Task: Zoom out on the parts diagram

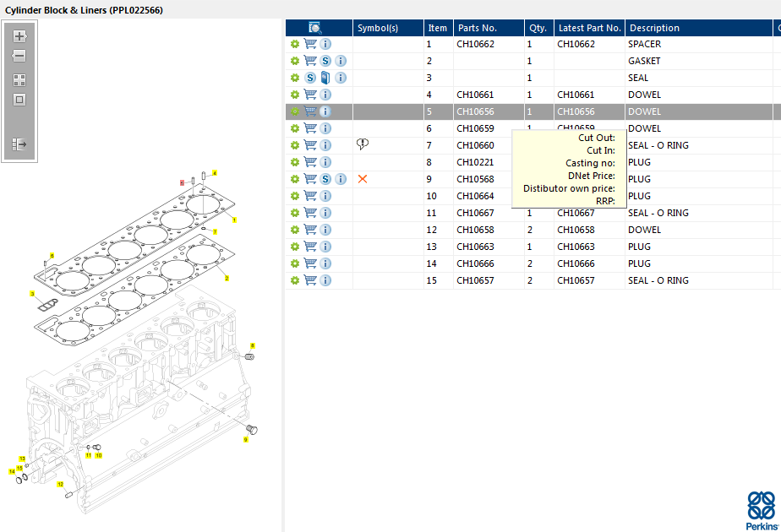Action: tap(19, 56)
